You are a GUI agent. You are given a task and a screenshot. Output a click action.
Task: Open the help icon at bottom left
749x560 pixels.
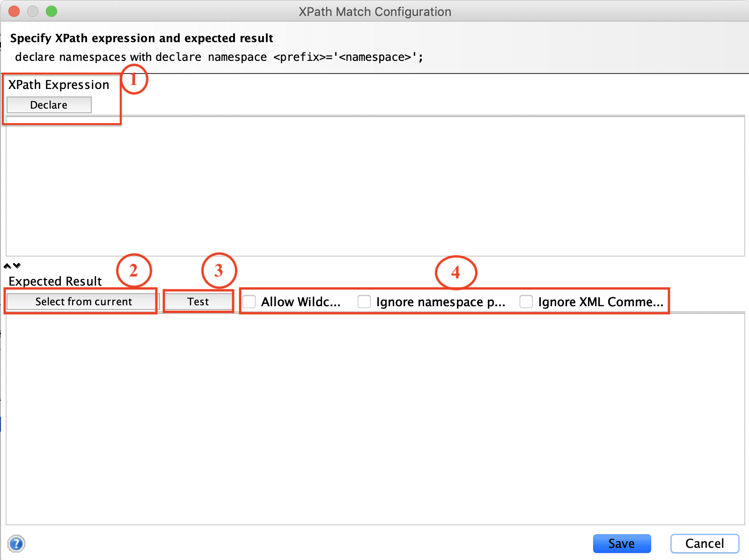(x=16, y=544)
